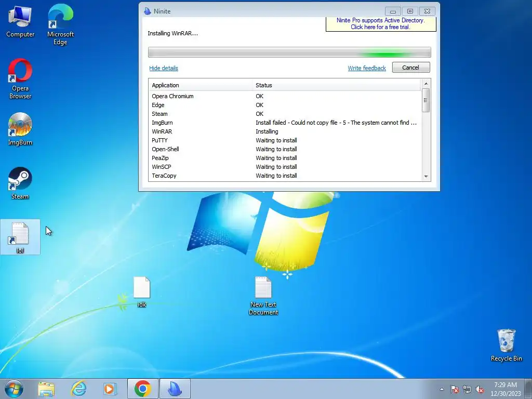Maximize the Ninite window
532x399 pixels.
coord(410,11)
